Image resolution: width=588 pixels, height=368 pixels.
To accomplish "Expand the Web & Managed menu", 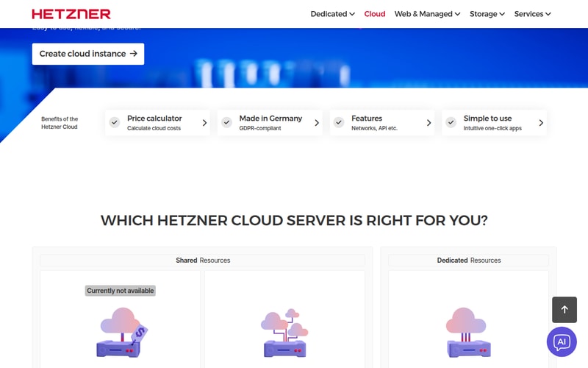I will (x=427, y=14).
